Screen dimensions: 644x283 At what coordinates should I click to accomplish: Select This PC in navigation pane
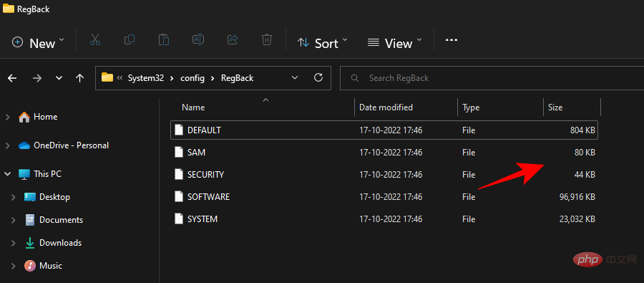point(48,174)
